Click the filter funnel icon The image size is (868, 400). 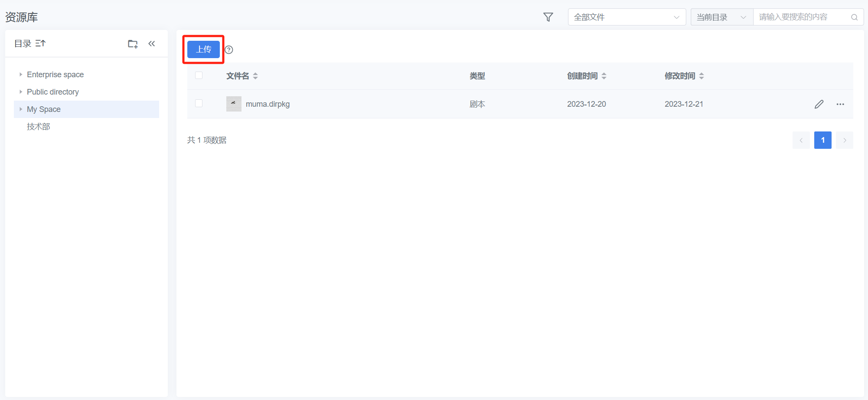548,17
